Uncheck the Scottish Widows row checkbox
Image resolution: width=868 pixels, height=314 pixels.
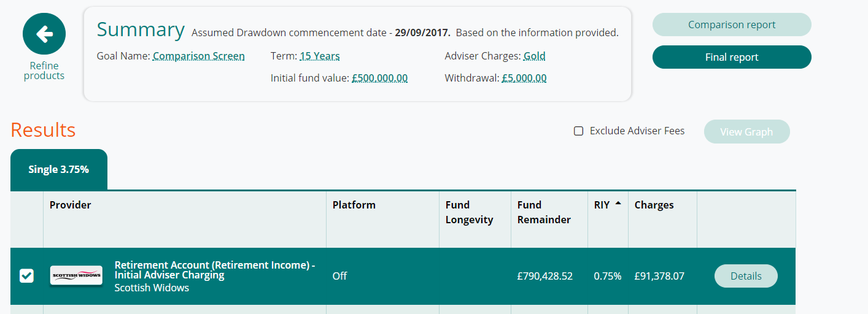coord(26,276)
